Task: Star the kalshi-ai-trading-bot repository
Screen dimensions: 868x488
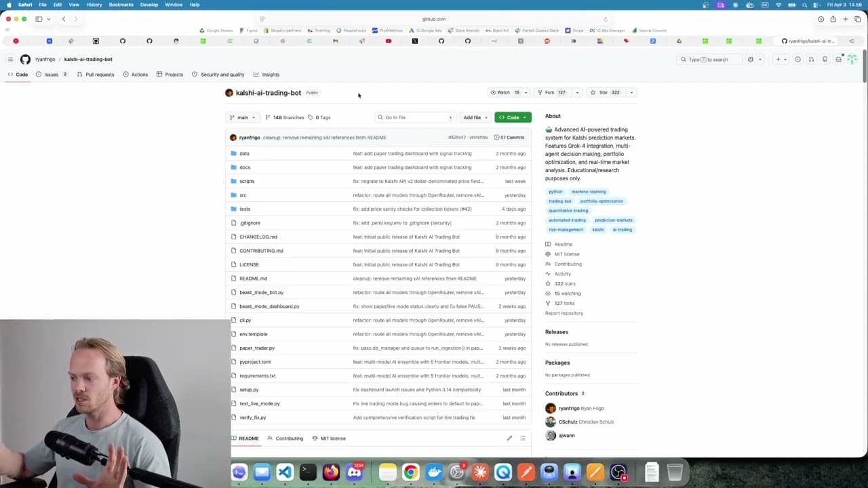Action: [x=604, y=92]
